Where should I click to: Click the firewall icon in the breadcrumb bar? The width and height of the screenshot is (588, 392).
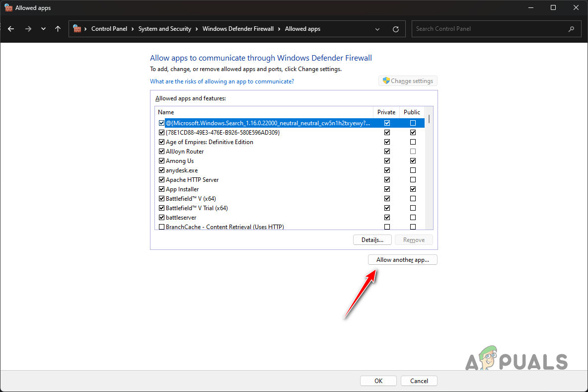point(76,29)
